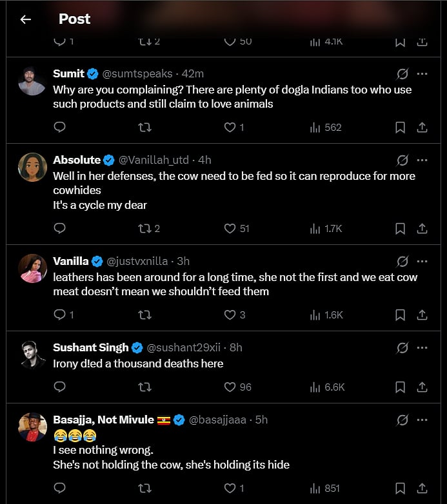This screenshot has height=504, width=447.
Task: Click Vanilla's profile avatar
Action: [x=32, y=267]
